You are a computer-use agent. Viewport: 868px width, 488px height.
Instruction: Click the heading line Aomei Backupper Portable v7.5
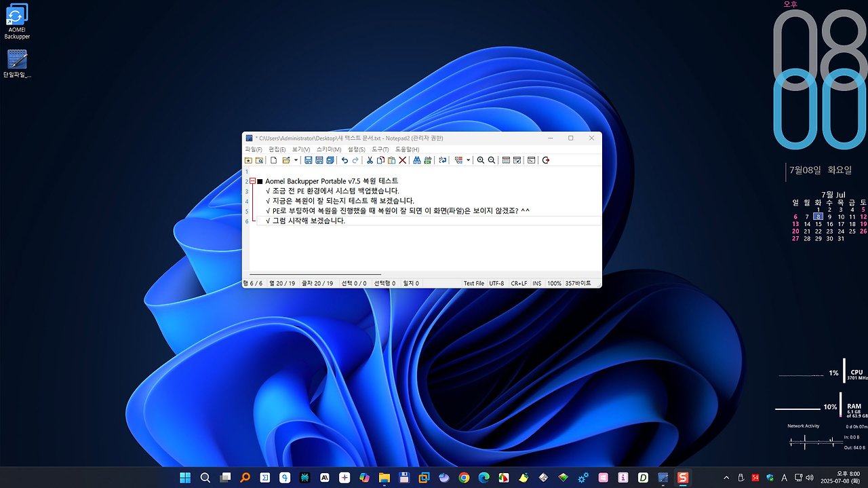pos(332,181)
